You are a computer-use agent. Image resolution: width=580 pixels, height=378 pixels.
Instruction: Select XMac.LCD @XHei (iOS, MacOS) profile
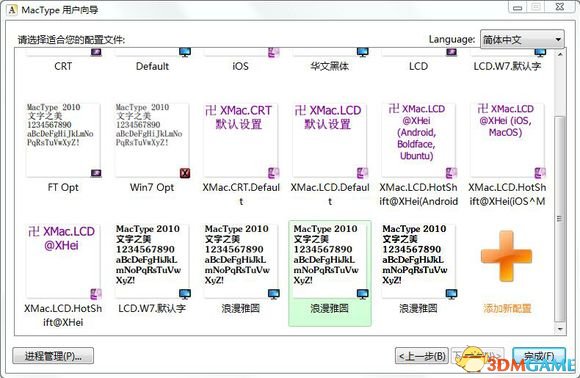click(x=507, y=141)
